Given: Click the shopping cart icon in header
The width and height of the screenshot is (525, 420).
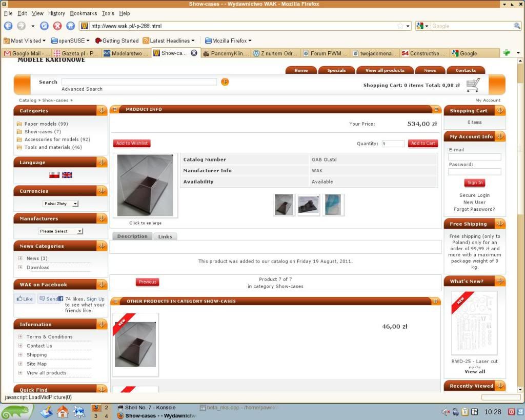Looking at the screenshot, I should coord(473,85).
